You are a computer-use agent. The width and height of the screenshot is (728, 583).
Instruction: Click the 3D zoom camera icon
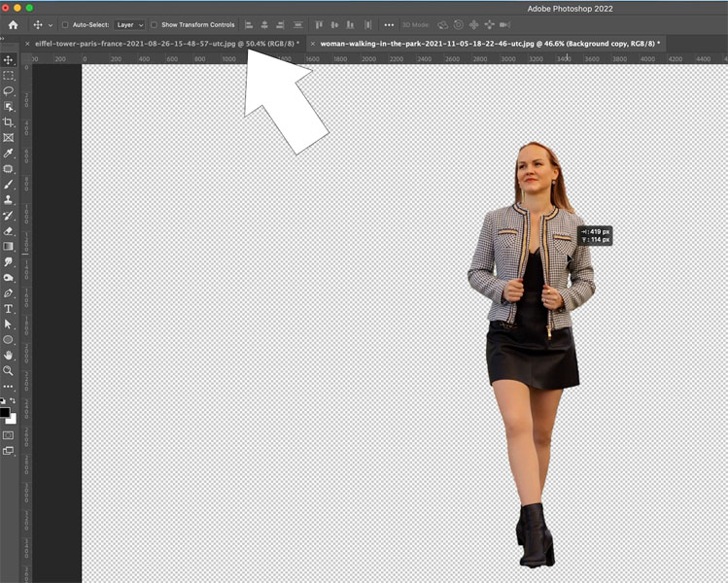pos(505,25)
